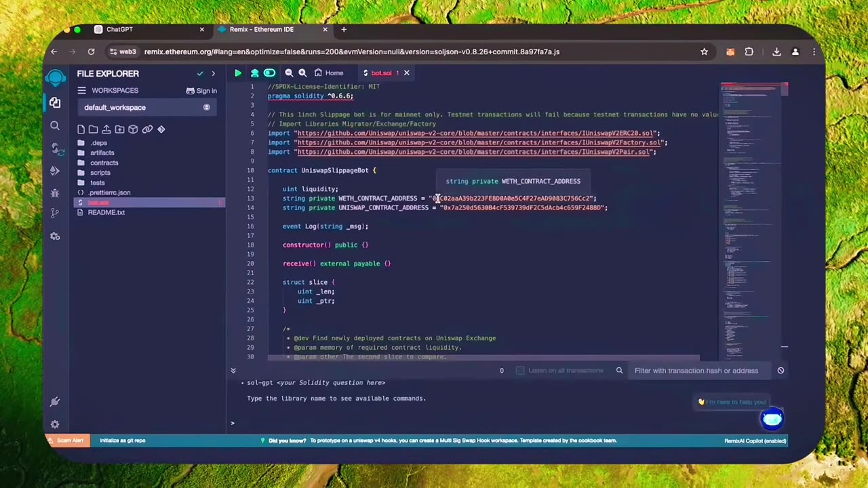Open File Explorer plugin icon in sidebar

tap(55, 102)
